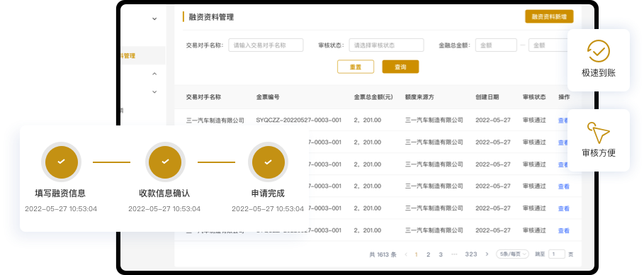Click the 填写融资信息 step label

click(60, 193)
